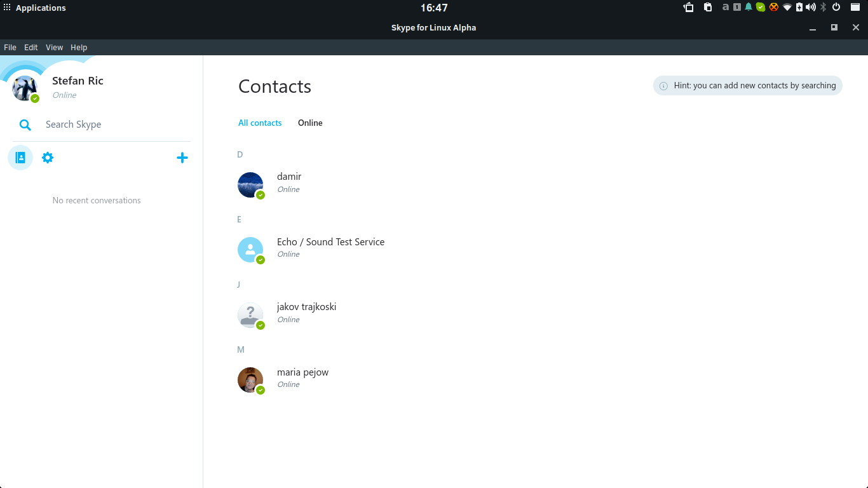Screen dimensions: 868x488
Task: Open the Edit menu
Action: pos(31,48)
